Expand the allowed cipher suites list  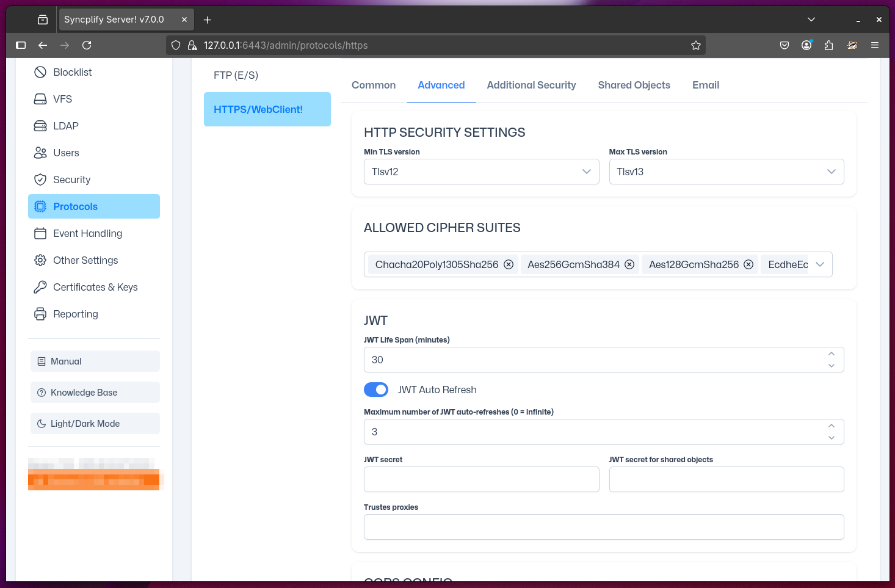(x=821, y=264)
